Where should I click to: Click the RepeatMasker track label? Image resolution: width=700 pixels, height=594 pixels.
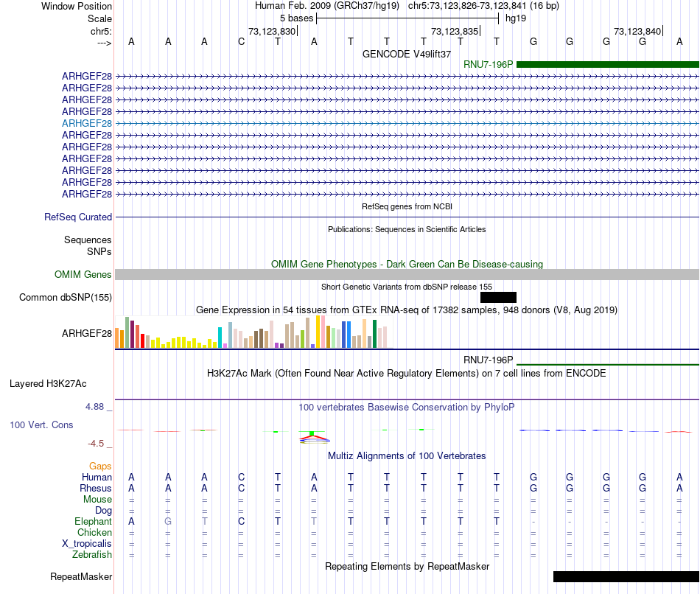(x=81, y=576)
